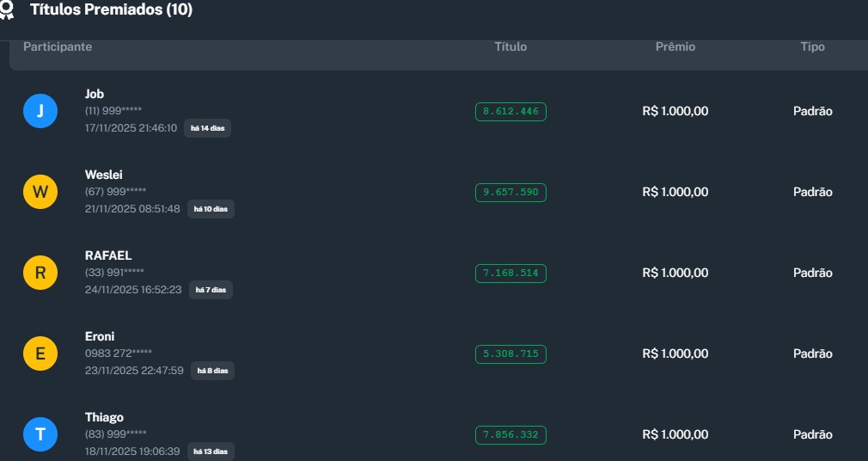Click title badge 5.308.715
The width and height of the screenshot is (868, 461).
[x=510, y=353]
